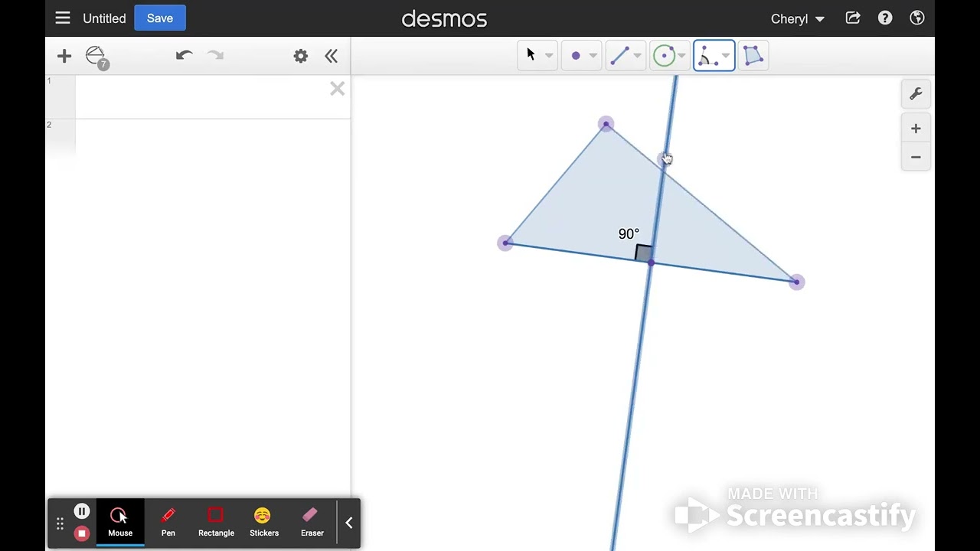Screen dimensions: 980x551
Task: Open Screencastify Stickers
Action: tap(264, 523)
